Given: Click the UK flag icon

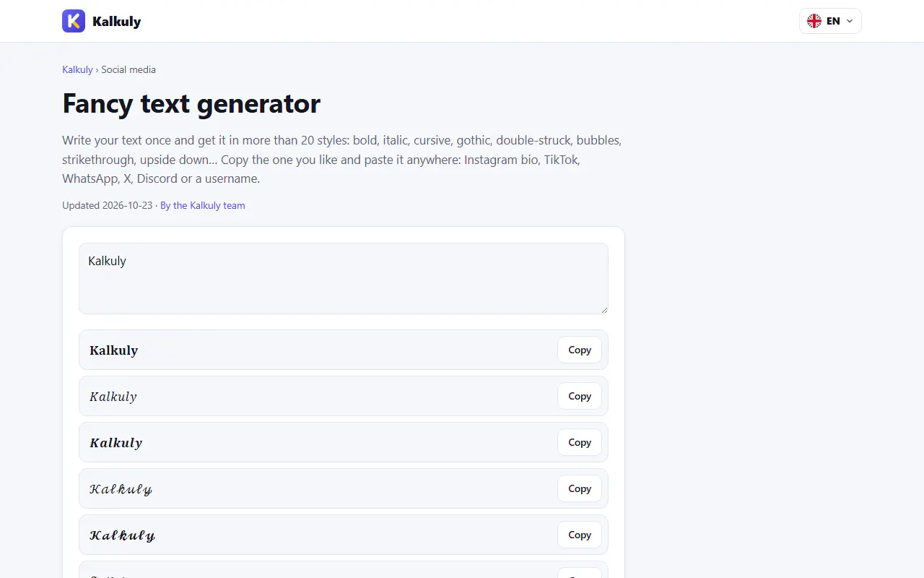Looking at the screenshot, I should (x=814, y=21).
